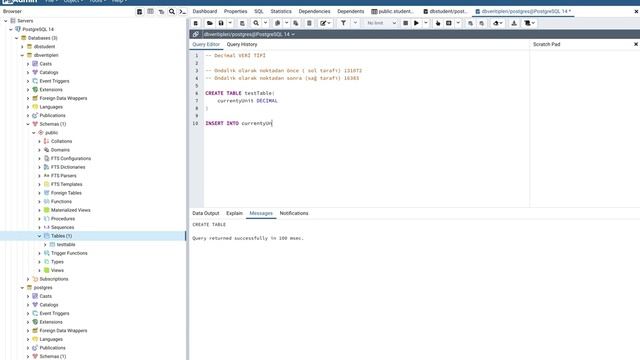Collapse the Databases (3) node

pyautogui.click(x=17, y=38)
